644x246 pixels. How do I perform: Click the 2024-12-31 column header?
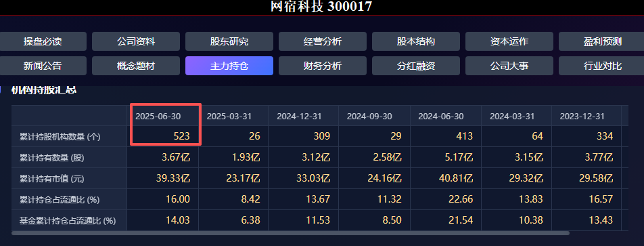click(x=304, y=116)
